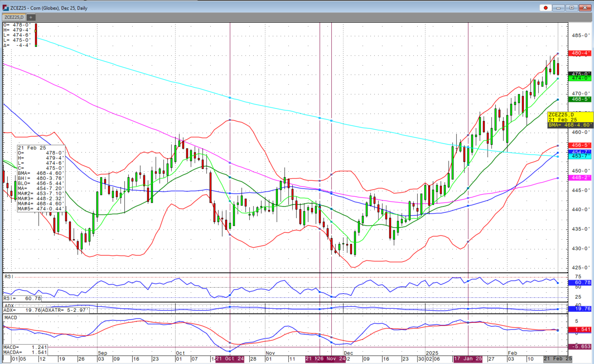The image size is (594, 364).
Task: Click the red OHLC bar indicator top-left
Action: tap(36, 35)
